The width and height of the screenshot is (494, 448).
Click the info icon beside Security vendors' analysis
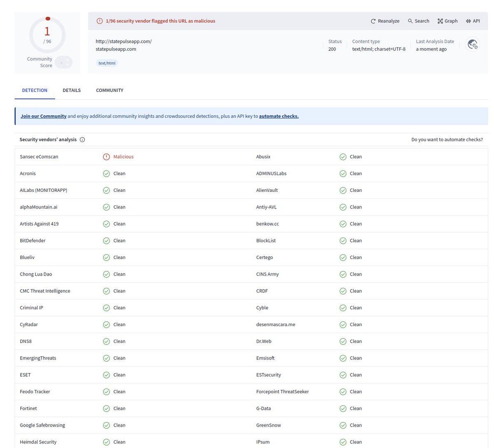click(x=82, y=140)
